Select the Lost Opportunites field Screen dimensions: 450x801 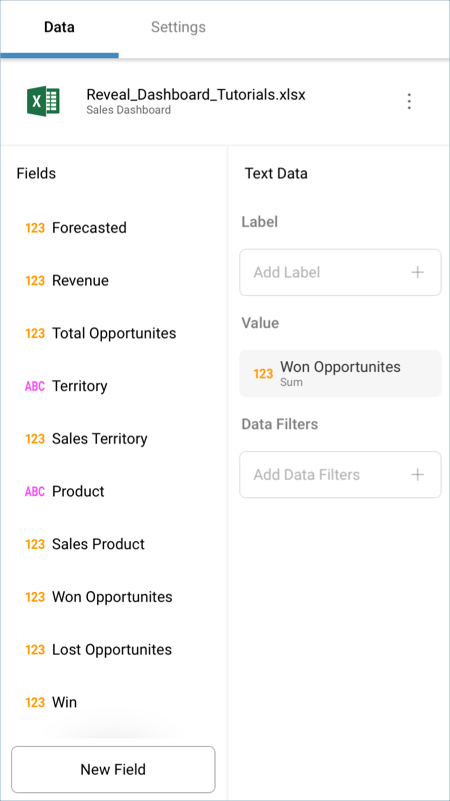coord(113,649)
